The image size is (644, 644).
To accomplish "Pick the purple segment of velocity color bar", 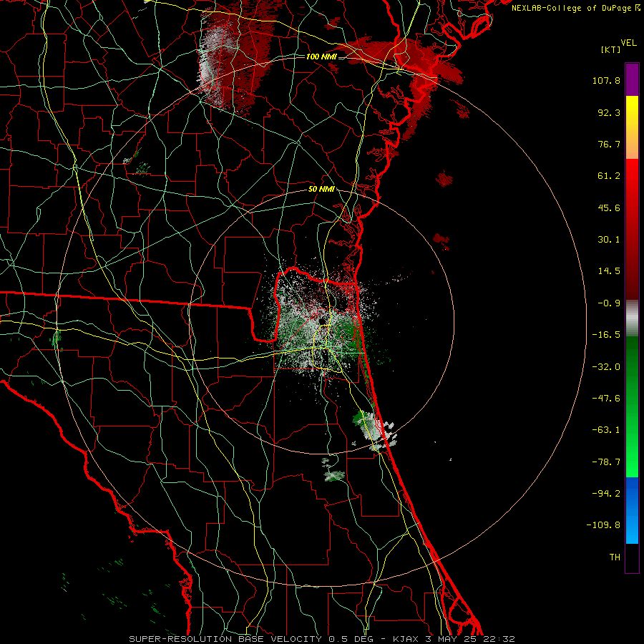I will pyautogui.click(x=632, y=79).
